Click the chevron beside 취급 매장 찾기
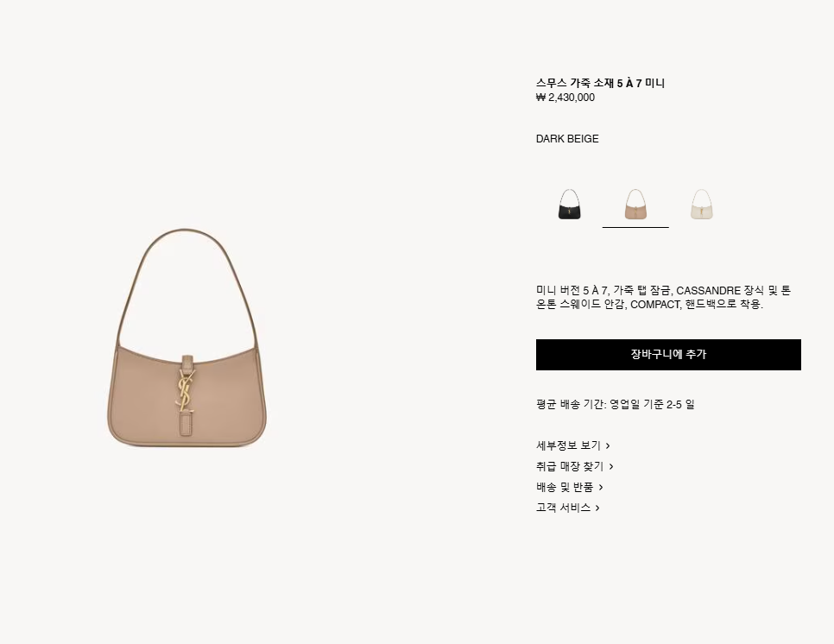The image size is (834, 644). (611, 467)
